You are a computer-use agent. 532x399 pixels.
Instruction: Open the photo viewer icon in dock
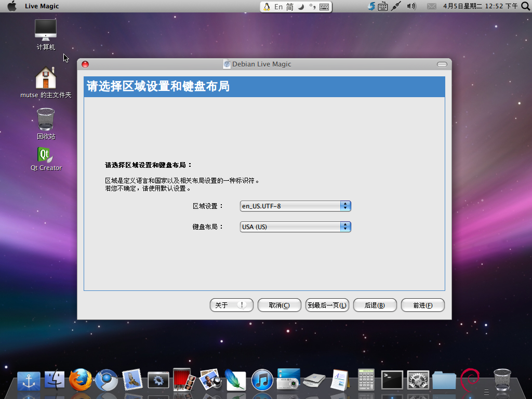210,380
